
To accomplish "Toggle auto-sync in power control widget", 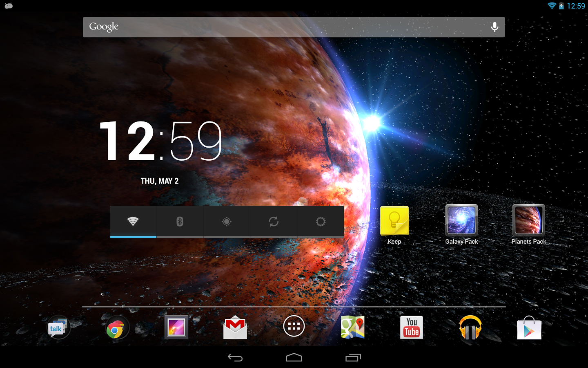I will tap(274, 222).
